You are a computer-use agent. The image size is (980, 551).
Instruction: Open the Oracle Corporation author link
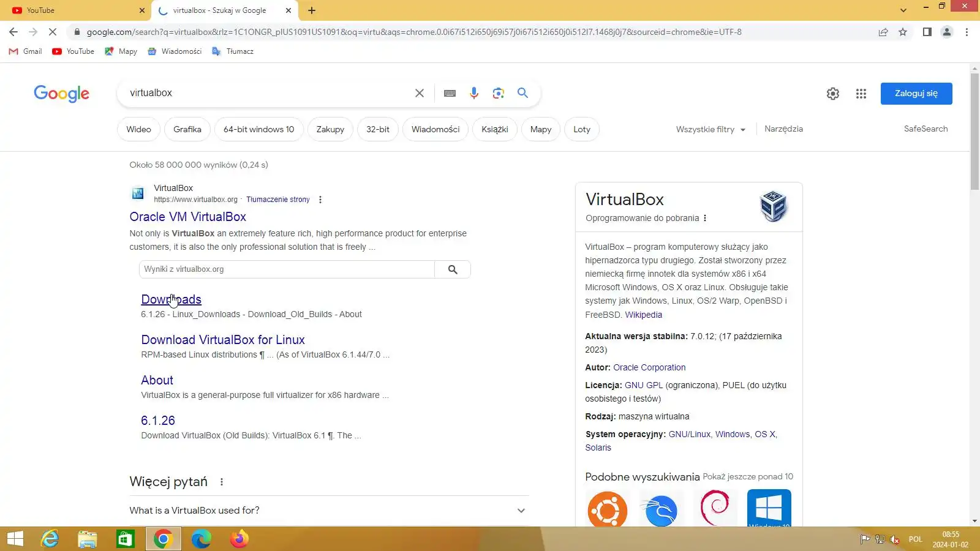click(649, 367)
